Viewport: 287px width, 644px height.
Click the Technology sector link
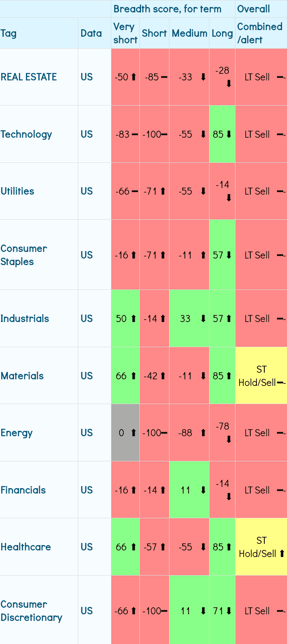coord(26,134)
